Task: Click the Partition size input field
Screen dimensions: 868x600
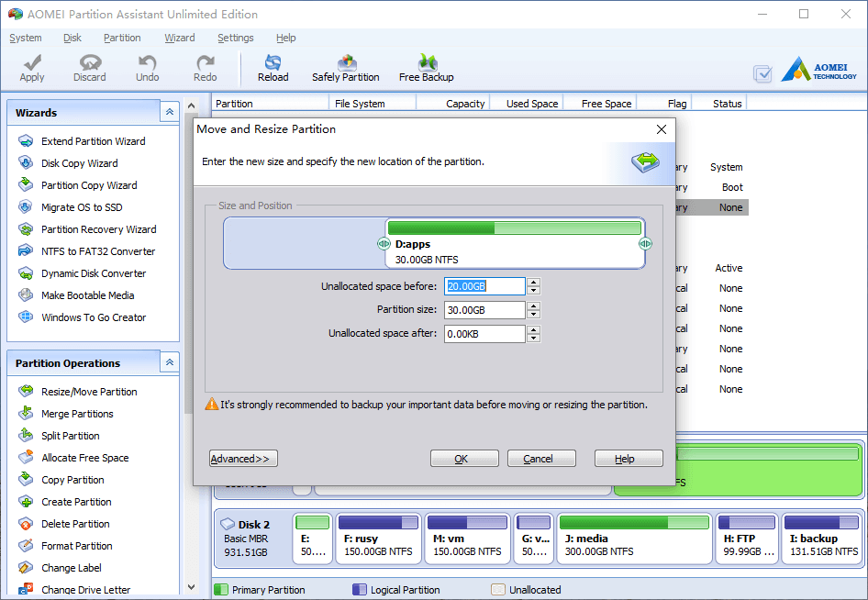Action: pyautogui.click(x=484, y=310)
